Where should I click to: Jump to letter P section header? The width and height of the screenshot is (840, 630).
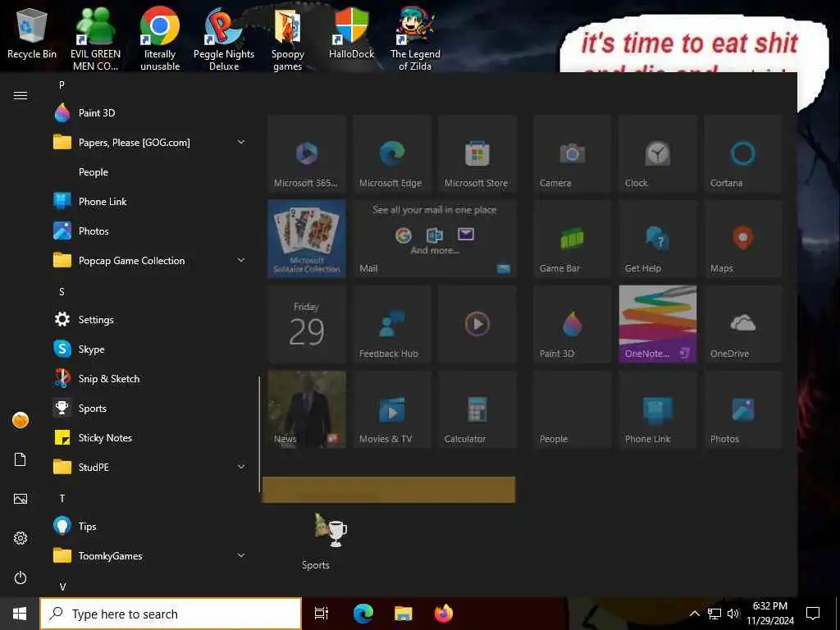tap(62, 84)
